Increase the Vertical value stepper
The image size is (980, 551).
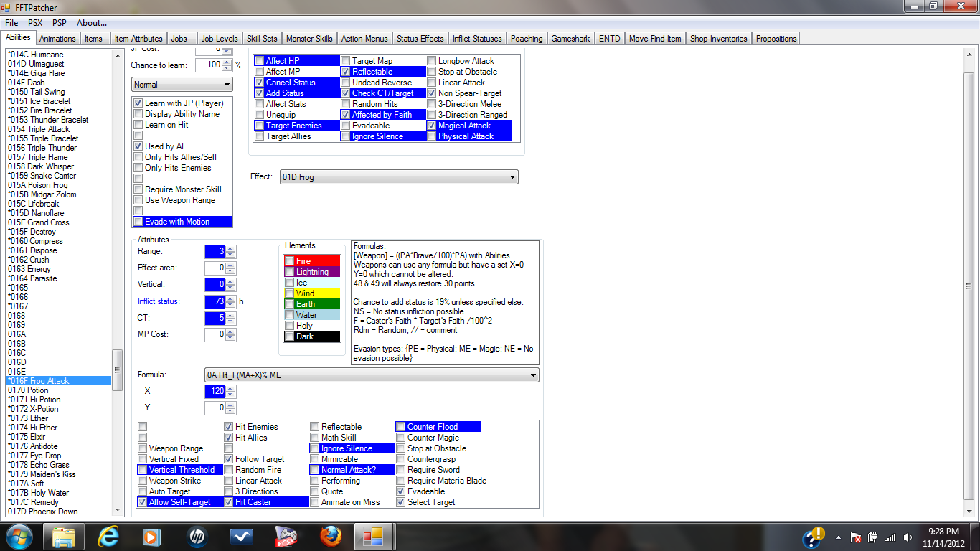coord(230,281)
